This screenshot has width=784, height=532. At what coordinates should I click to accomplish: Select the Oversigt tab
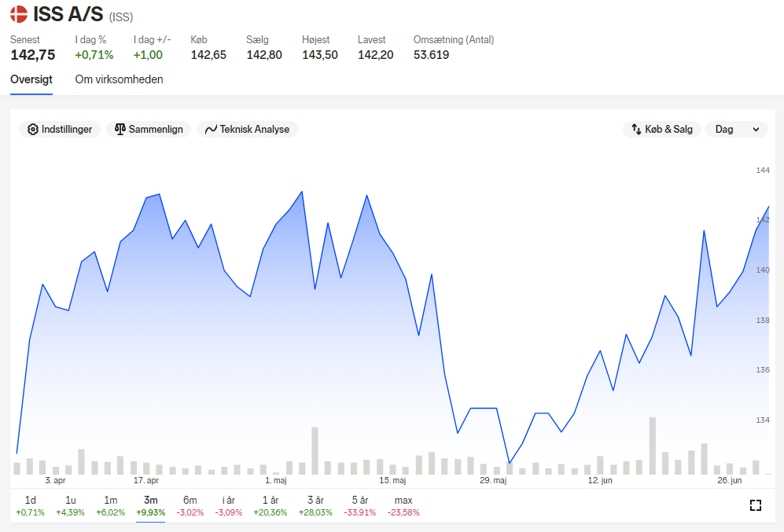click(31, 79)
